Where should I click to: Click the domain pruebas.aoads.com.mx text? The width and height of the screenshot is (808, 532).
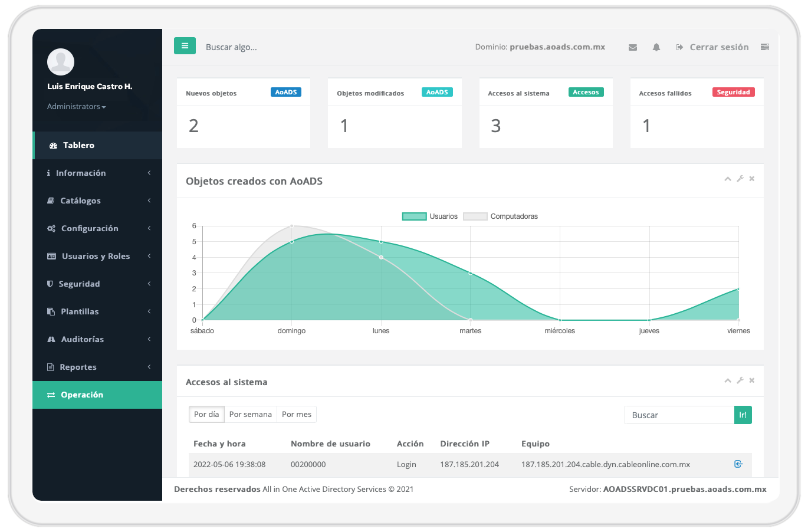click(557, 47)
